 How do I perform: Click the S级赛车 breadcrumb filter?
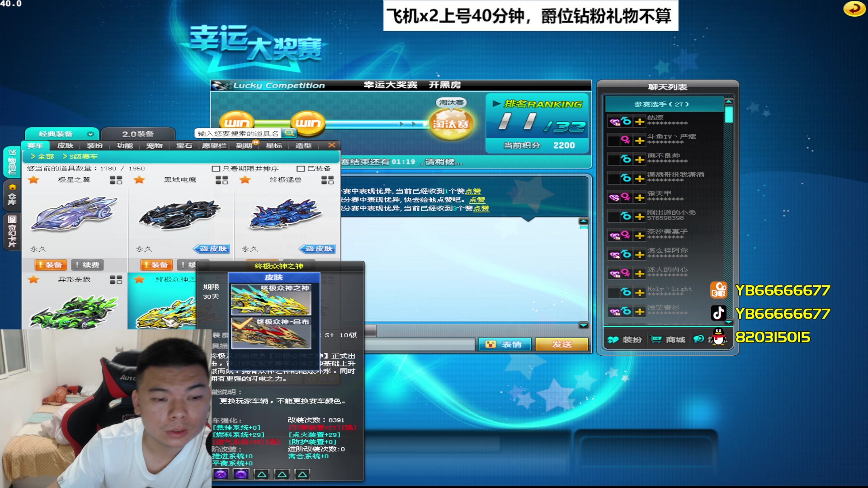pyautogui.click(x=83, y=157)
